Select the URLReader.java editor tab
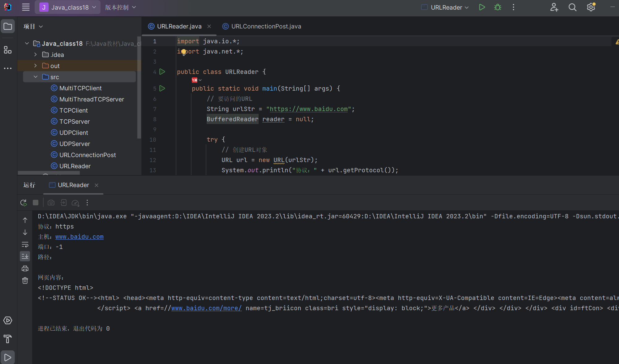 [x=179, y=26]
